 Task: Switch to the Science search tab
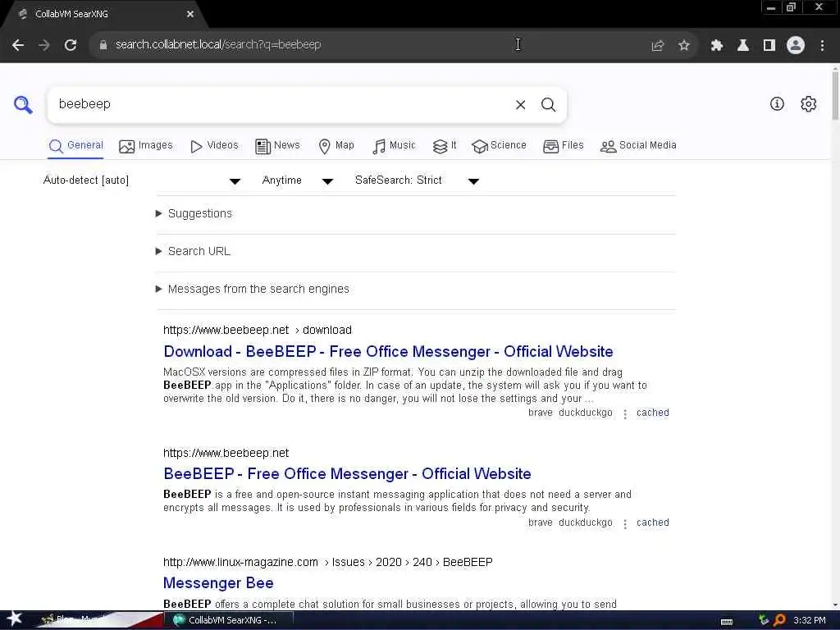click(x=499, y=146)
